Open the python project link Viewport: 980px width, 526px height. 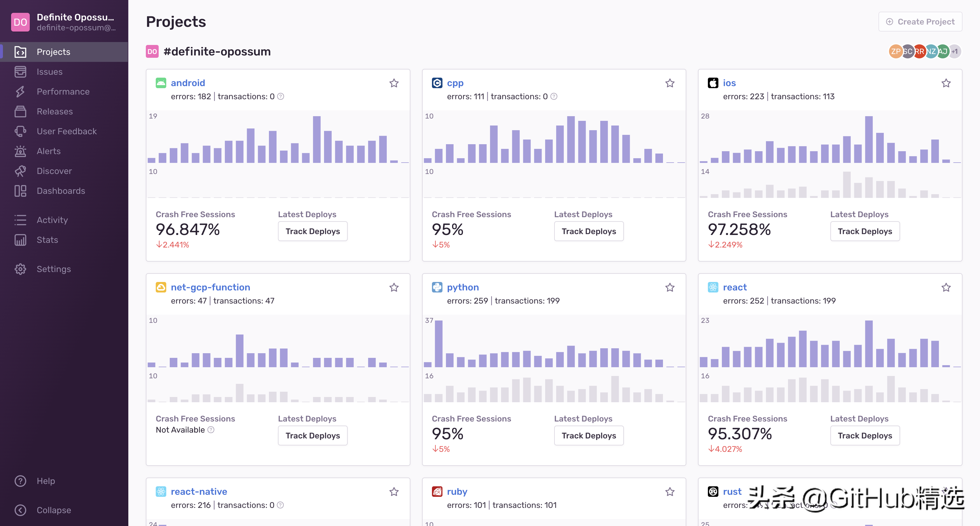pyautogui.click(x=463, y=287)
